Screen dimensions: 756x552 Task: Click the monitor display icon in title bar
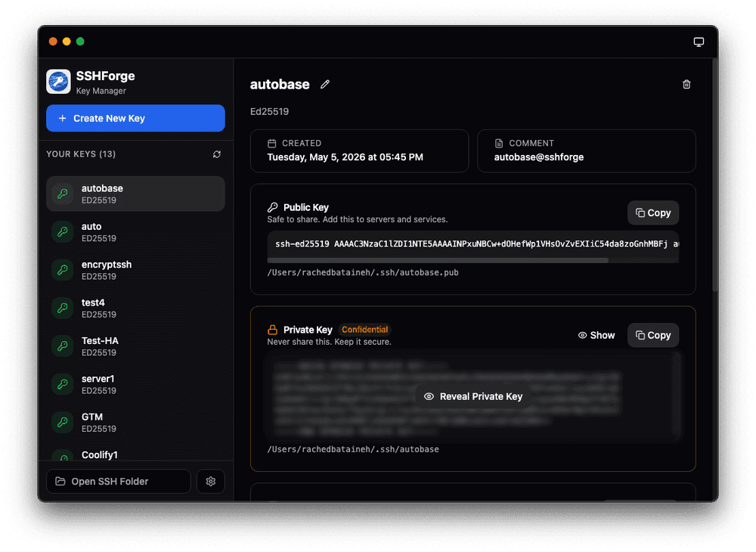coord(699,42)
